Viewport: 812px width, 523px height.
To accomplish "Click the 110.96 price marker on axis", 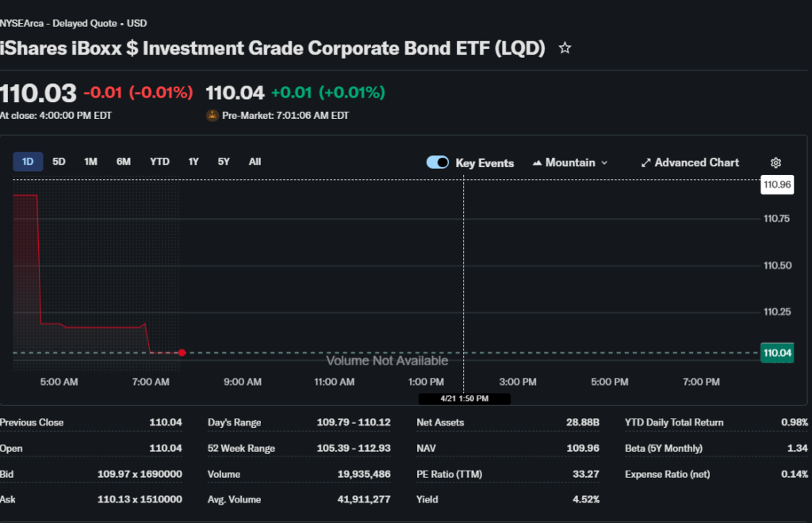I will pyautogui.click(x=776, y=185).
